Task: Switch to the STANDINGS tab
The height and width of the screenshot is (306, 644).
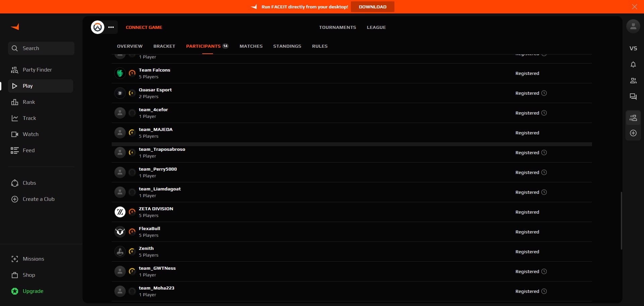Action: (287, 46)
